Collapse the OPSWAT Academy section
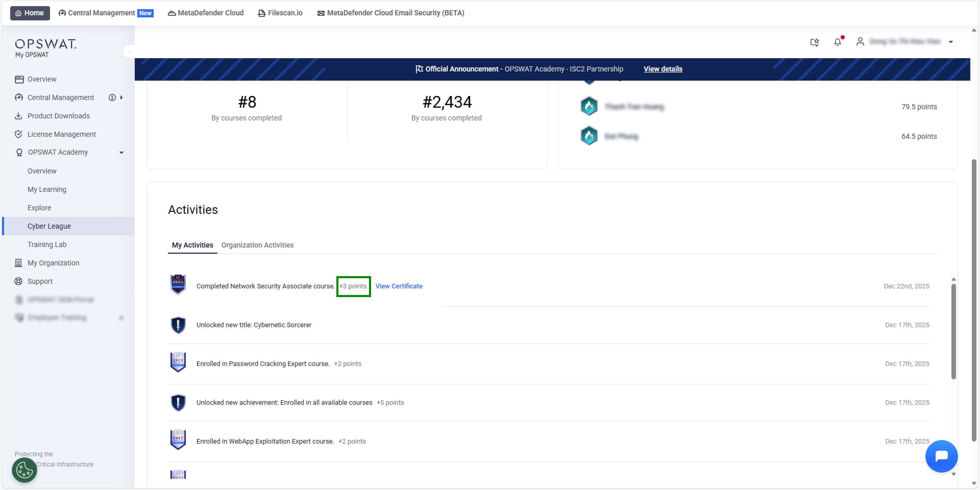 (121, 152)
